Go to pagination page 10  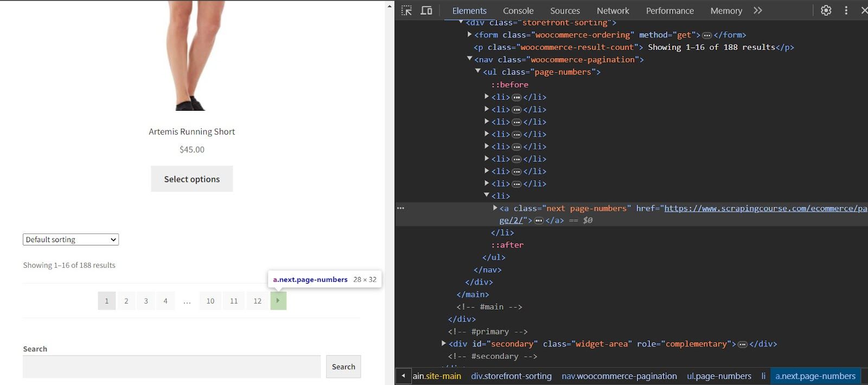pyautogui.click(x=210, y=301)
